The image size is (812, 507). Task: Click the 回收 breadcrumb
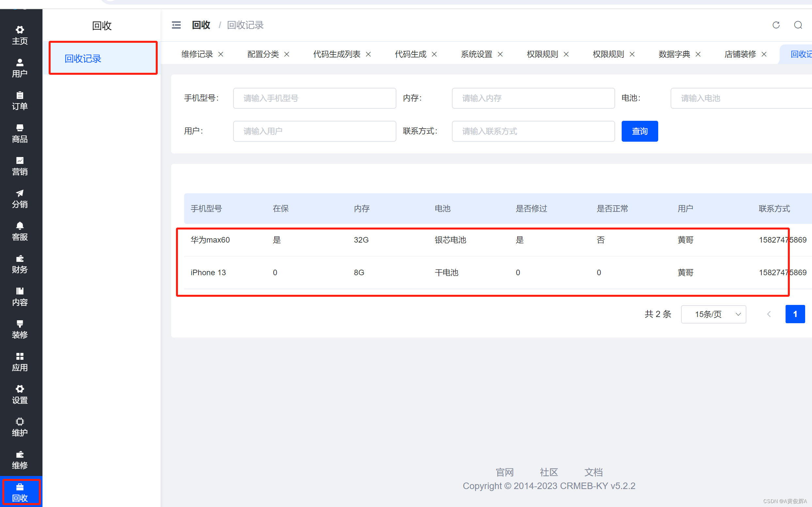pyautogui.click(x=201, y=25)
